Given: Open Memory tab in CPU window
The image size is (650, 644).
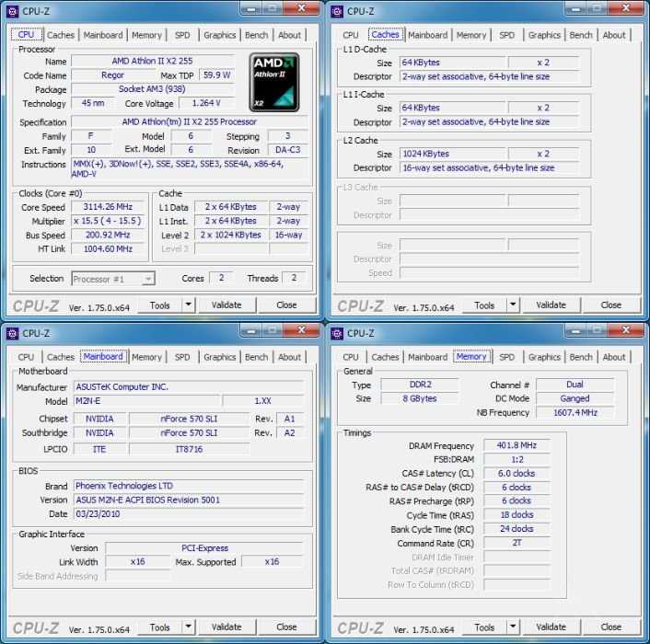Looking at the screenshot, I should [146, 35].
